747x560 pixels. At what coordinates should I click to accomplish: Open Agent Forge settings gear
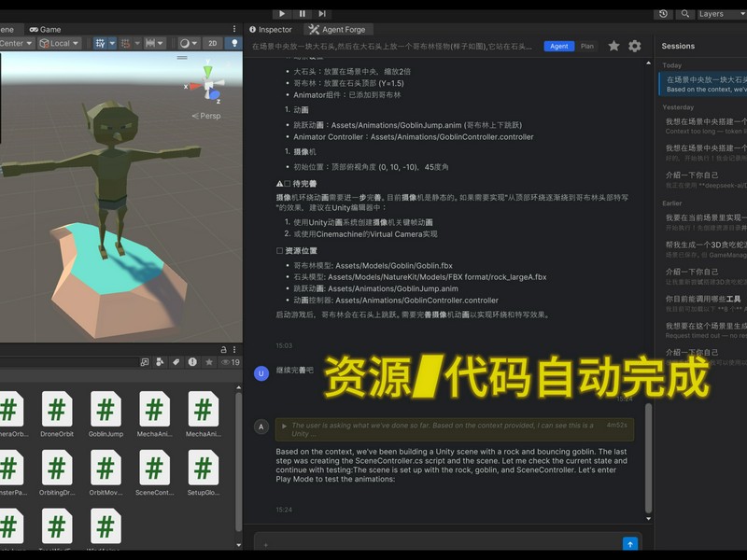(635, 46)
